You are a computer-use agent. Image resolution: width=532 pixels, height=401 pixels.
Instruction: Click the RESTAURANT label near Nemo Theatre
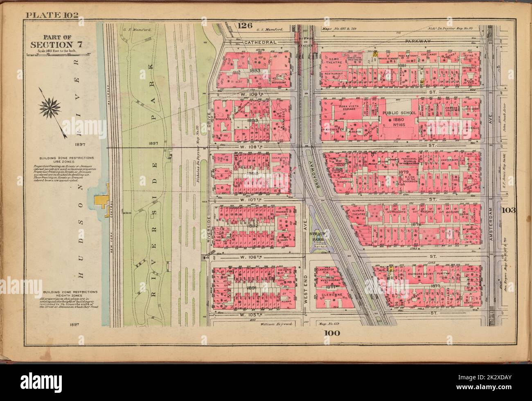[333, 74]
